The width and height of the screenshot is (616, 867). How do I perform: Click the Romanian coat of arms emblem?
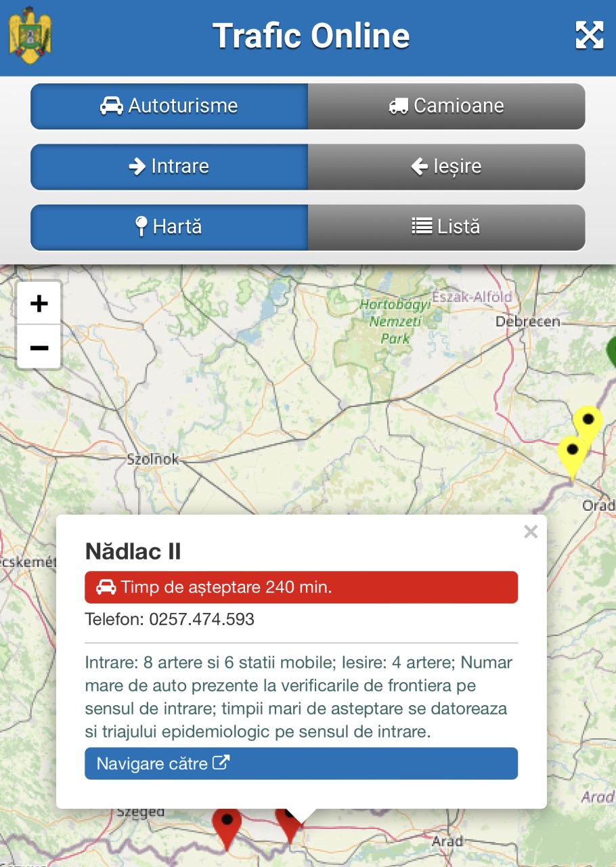point(30,36)
